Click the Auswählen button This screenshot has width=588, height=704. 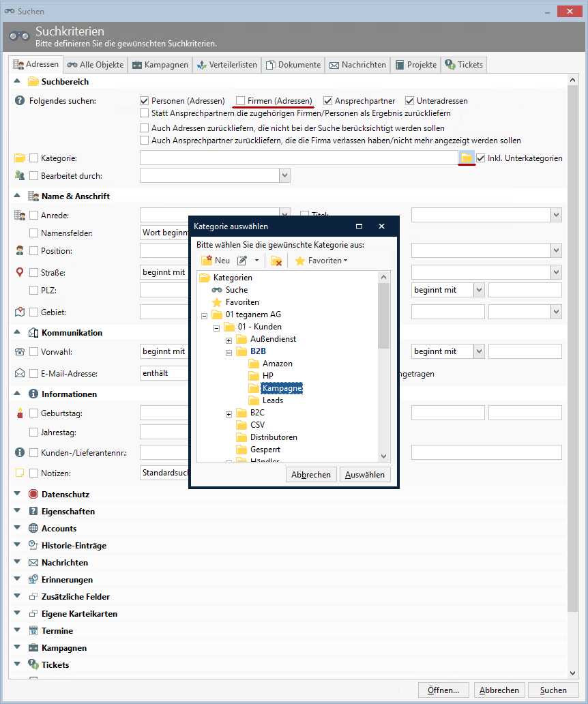(x=365, y=475)
